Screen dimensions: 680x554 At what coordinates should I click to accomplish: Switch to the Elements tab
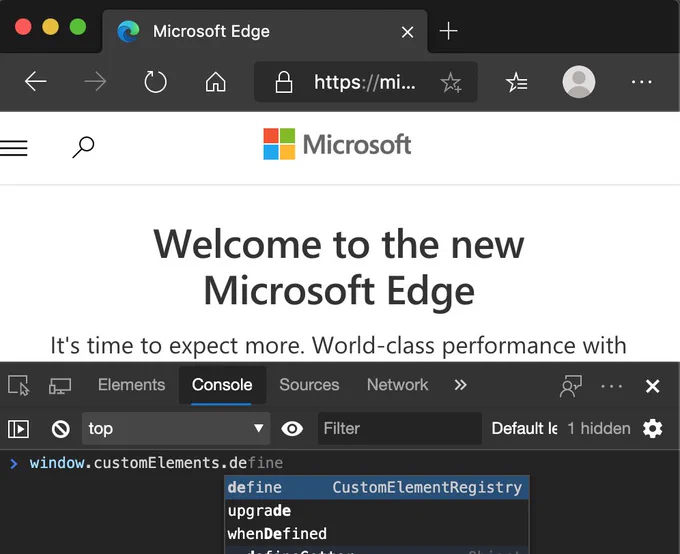tap(131, 385)
